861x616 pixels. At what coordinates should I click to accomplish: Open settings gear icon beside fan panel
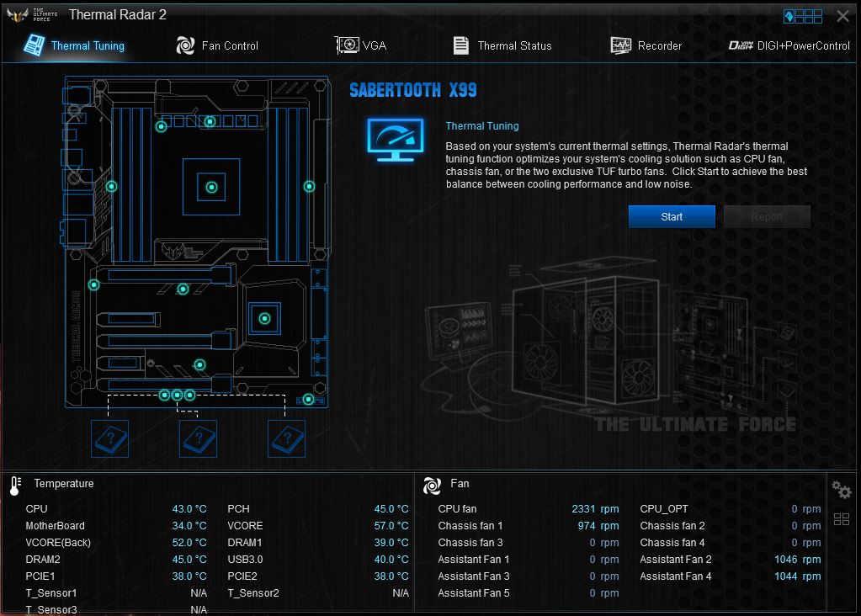pos(841,489)
